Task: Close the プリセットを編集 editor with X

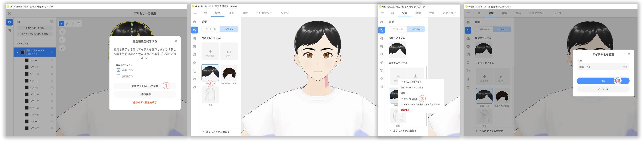Action: (x=10, y=13)
